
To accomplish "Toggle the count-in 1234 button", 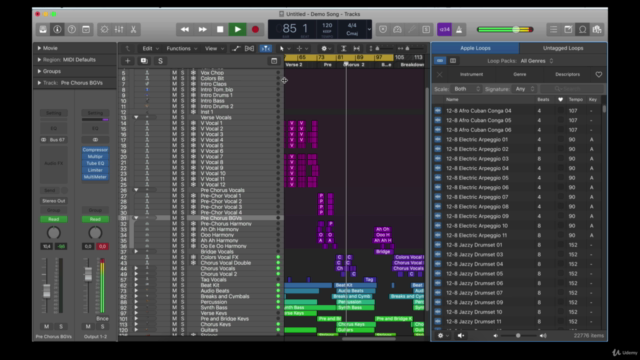I will tap(444, 29).
